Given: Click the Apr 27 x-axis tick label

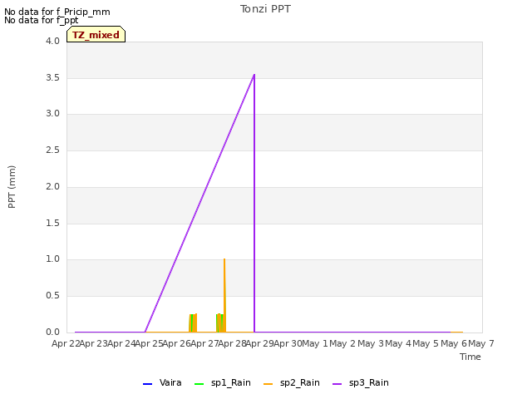Looking at the screenshot, I should coord(204,343).
